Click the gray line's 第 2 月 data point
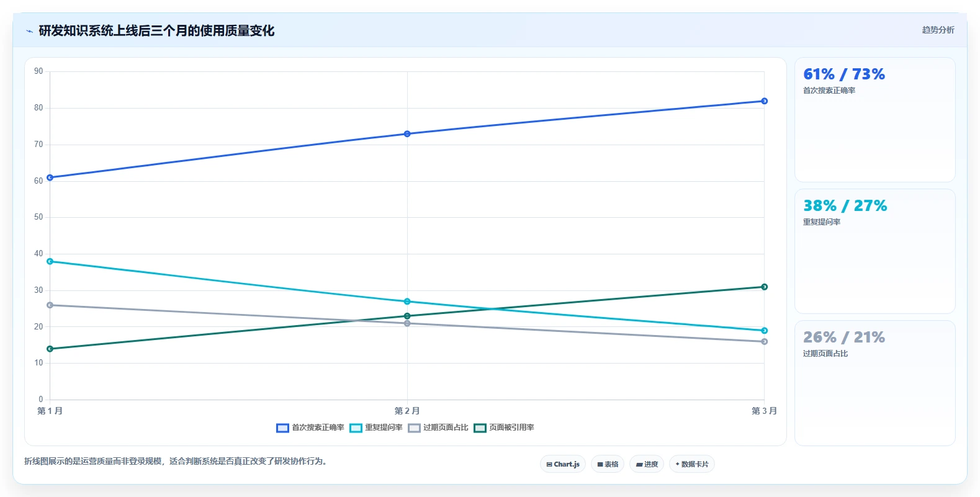This screenshot has width=980, height=497. (x=407, y=323)
